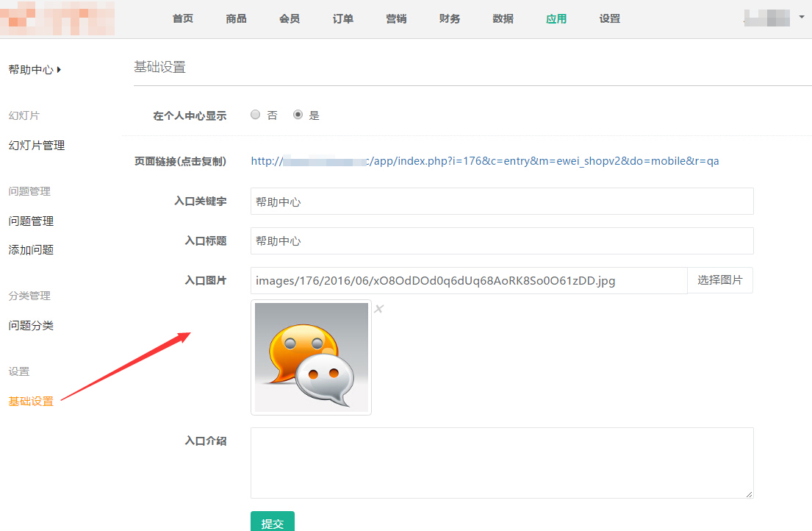Go to the 商品 menu
The height and width of the screenshot is (531, 812).
tap(236, 19)
